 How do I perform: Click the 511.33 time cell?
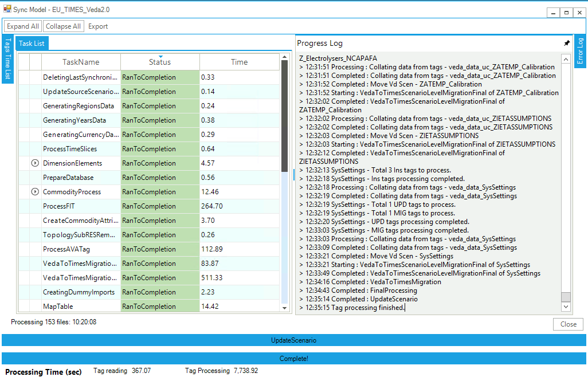239,278
